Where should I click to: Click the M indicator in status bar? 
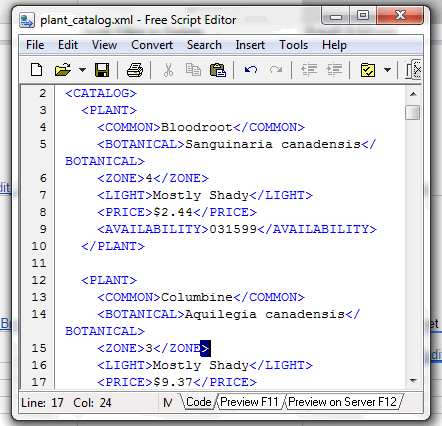168,403
